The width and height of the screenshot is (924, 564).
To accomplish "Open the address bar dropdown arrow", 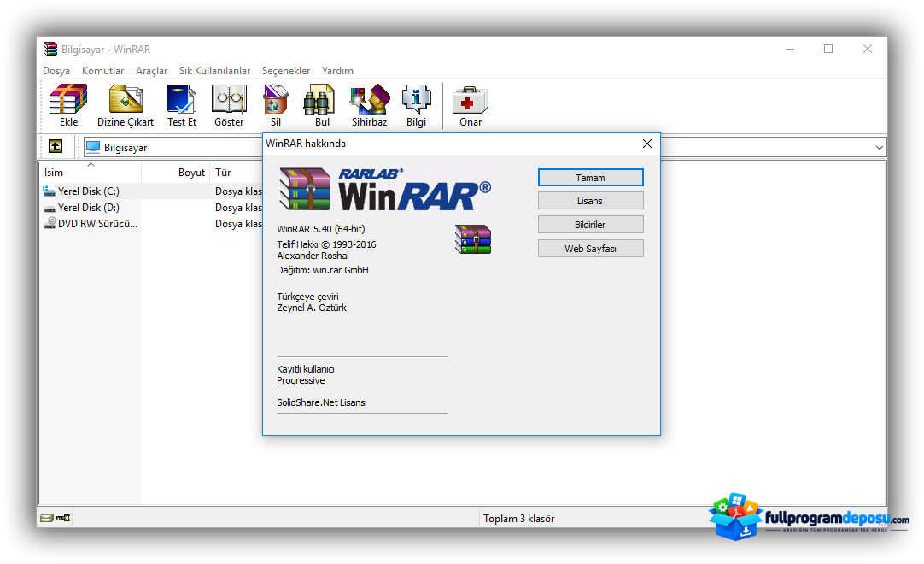I will tap(880, 148).
